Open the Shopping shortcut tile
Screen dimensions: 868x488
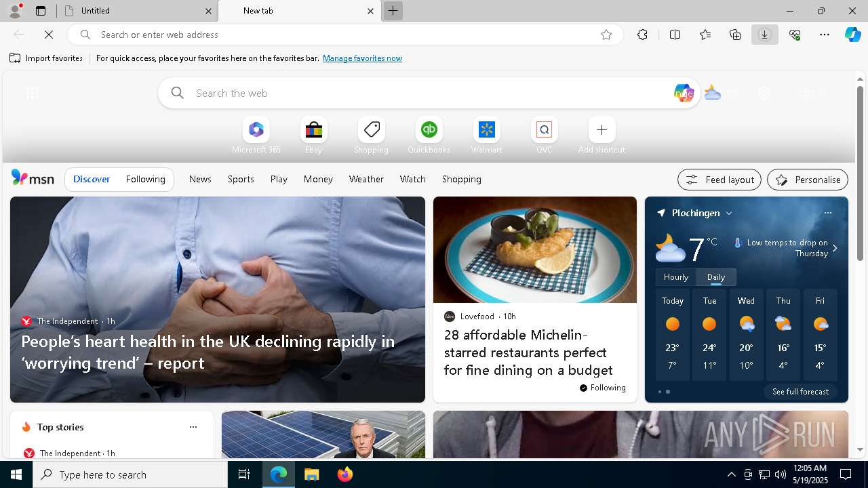point(372,136)
